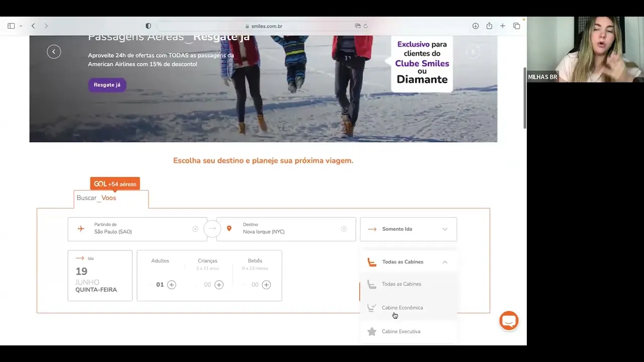Image resolution: width=644 pixels, height=362 pixels.
Task: Increase number of Adultos
Action: (172, 285)
